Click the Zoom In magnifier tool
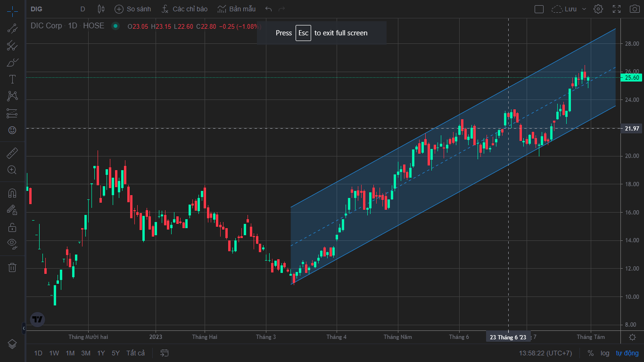Image resolution: width=644 pixels, height=362 pixels. (x=12, y=170)
